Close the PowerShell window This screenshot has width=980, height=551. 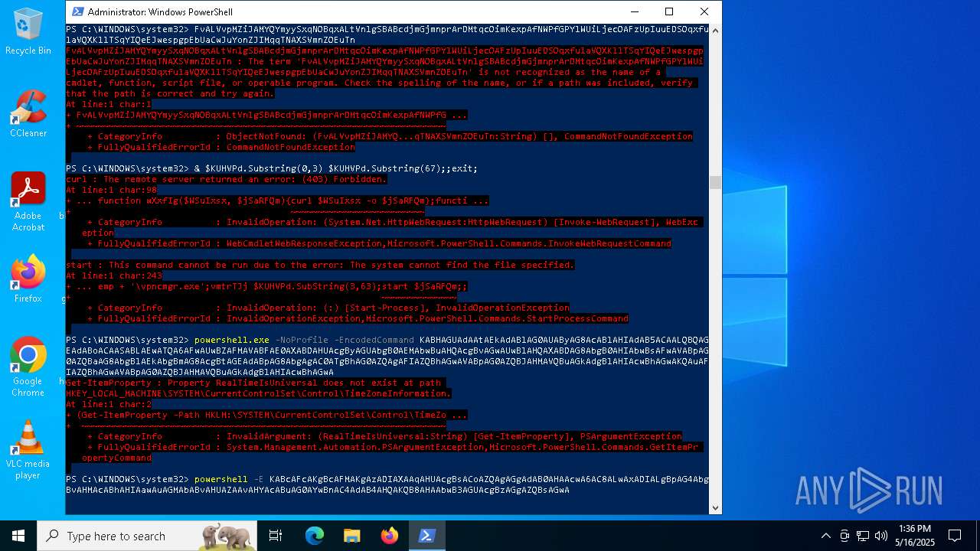tap(704, 11)
